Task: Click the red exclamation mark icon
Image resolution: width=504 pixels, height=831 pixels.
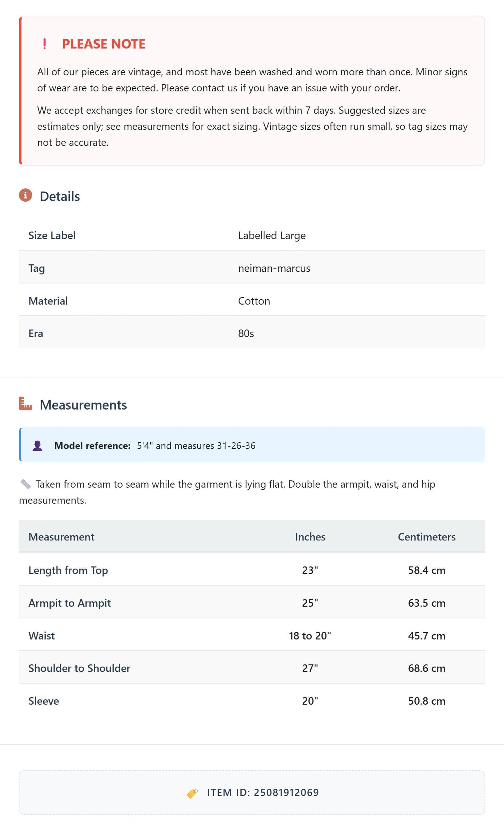Action: point(44,44)
